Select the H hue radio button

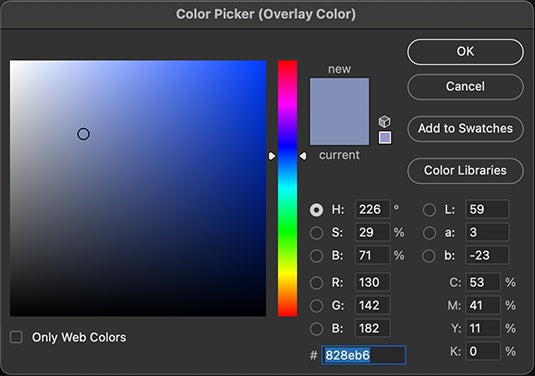tap(316, 209)
